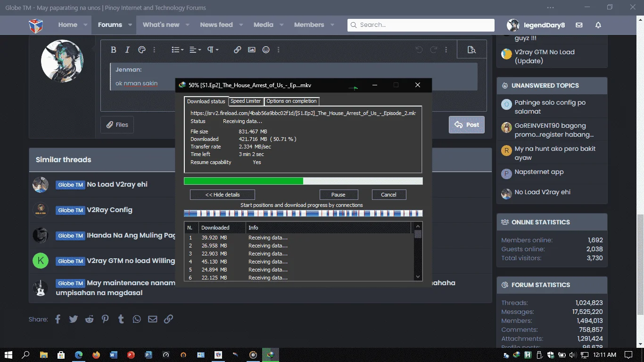This screenshot has height=362, width=644.
Task: Click the undo arrow in editor
Action: 419,49
